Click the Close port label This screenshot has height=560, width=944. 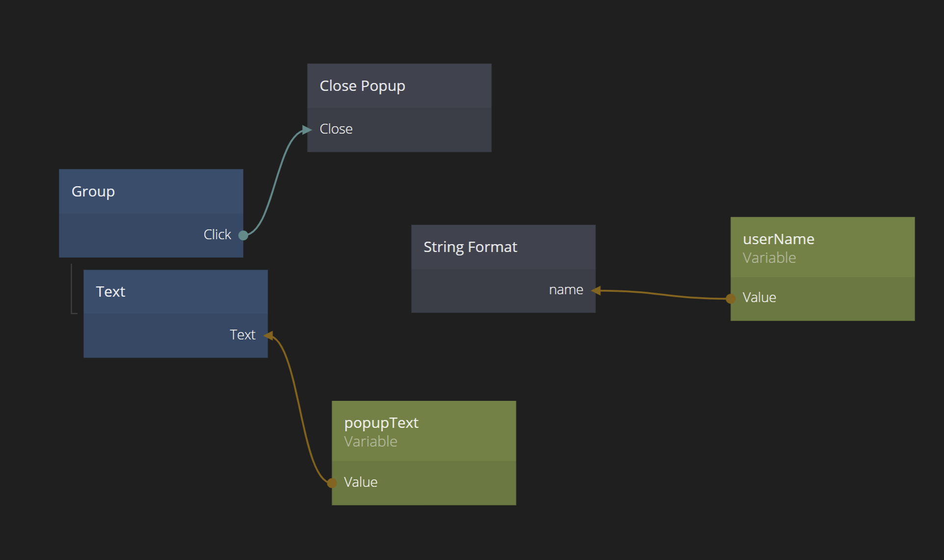pos(336,129)
